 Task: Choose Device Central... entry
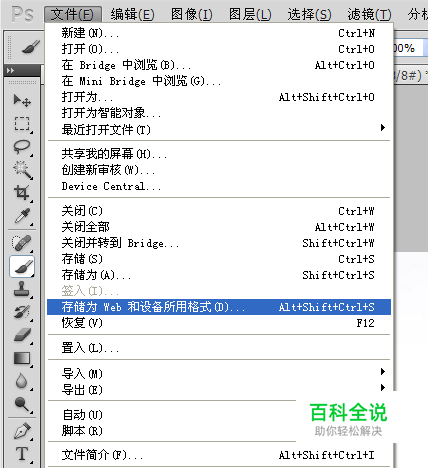click(x=219, y=186)
